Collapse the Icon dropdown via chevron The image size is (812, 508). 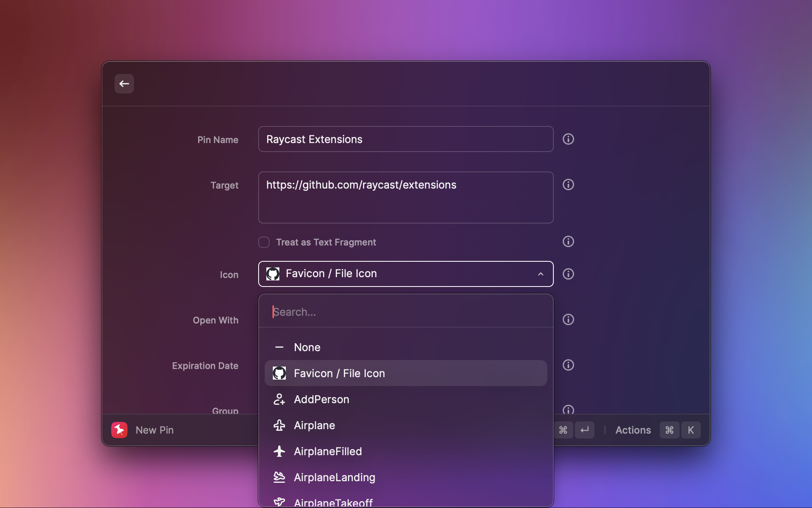[540, 274]
